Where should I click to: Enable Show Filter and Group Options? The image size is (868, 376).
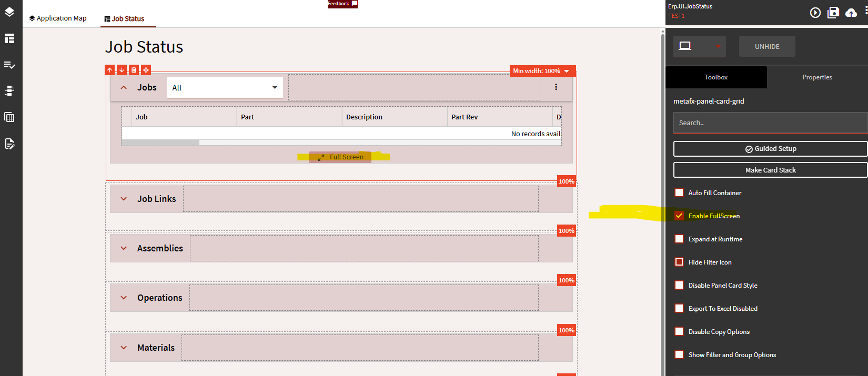(679, 354)
